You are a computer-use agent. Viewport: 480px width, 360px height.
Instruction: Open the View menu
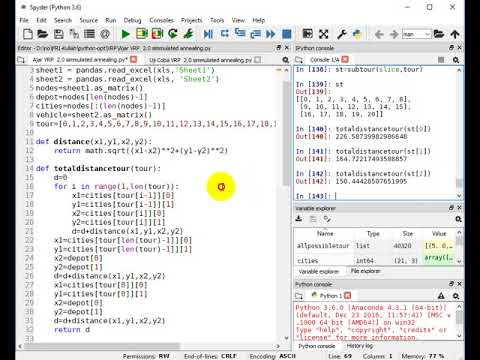238,20
